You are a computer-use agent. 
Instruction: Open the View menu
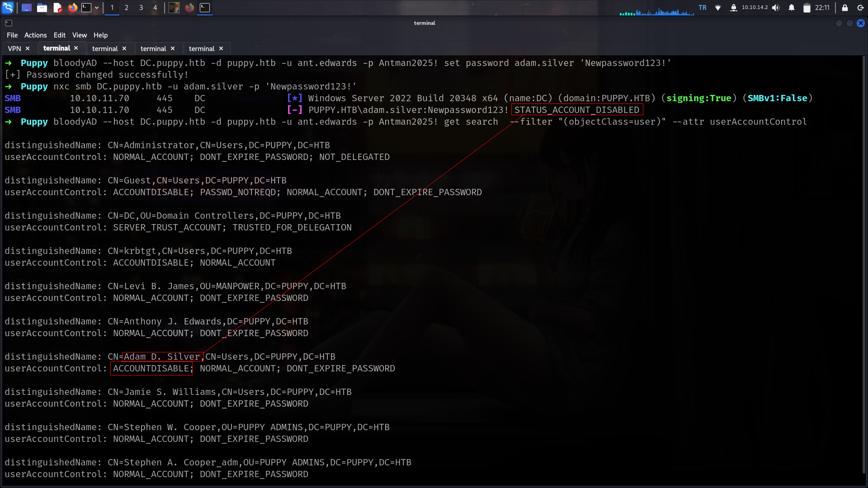[79, 35]
